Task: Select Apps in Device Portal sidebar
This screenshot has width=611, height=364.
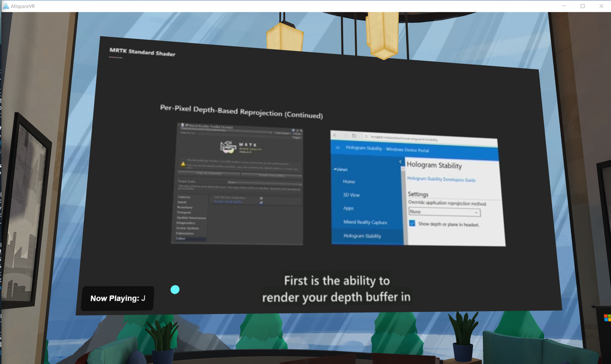Action: click(x=348, y=208)
